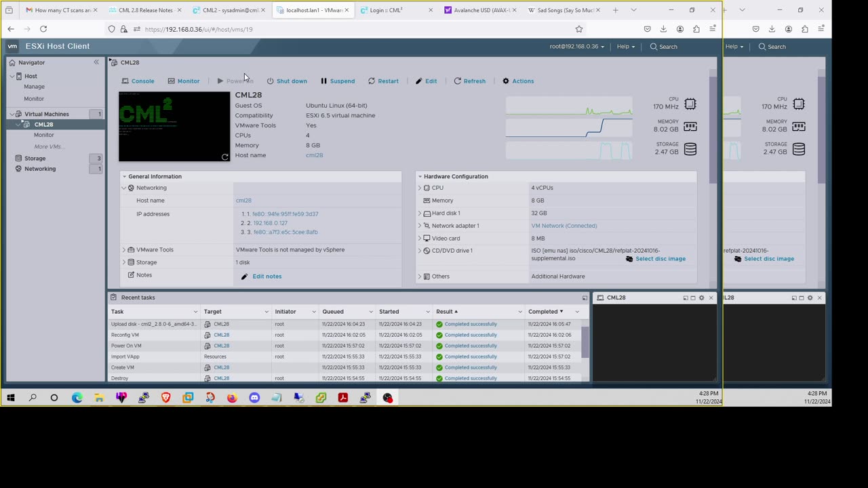Viewport: 868px width, 488px height.
Task: Collapse the Navigator panel
Action: (96, 62)
